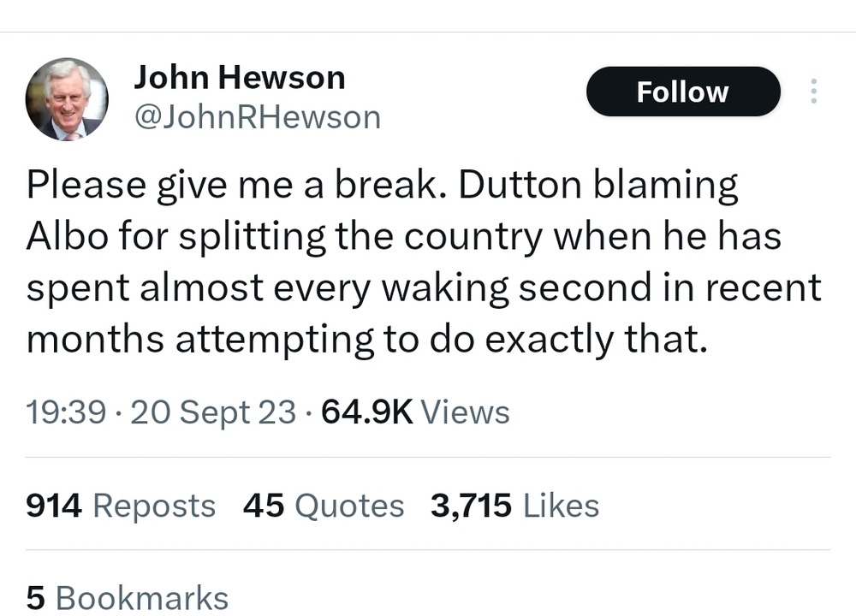Select the 19:39 timestamp

66,412
